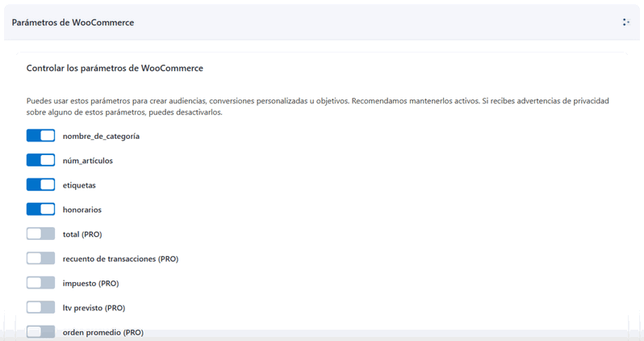Enable the total (PRO) toggle
This screenshot has width=644, height=341.
[x=40, y=234]
